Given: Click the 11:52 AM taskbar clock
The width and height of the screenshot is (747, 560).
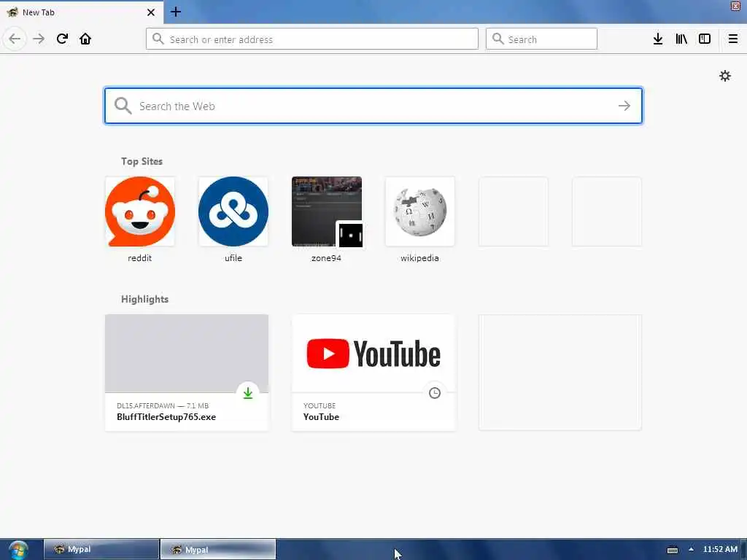Looking at the screenshot, I should [720, 549].
